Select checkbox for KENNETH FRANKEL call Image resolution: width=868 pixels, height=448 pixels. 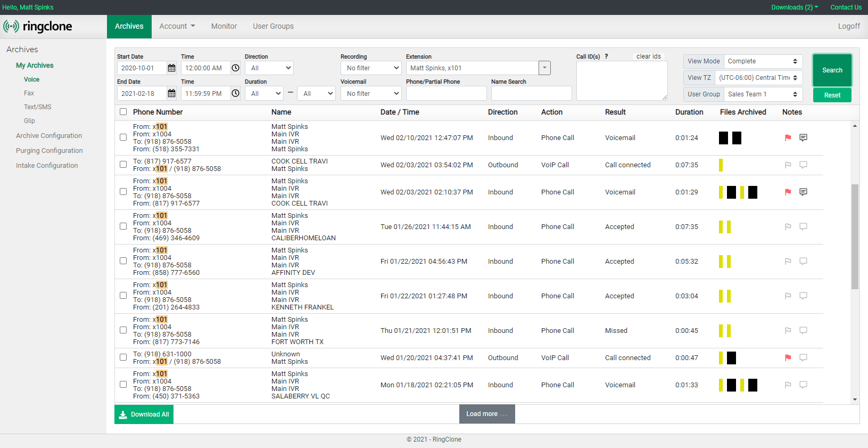point(123,296)
